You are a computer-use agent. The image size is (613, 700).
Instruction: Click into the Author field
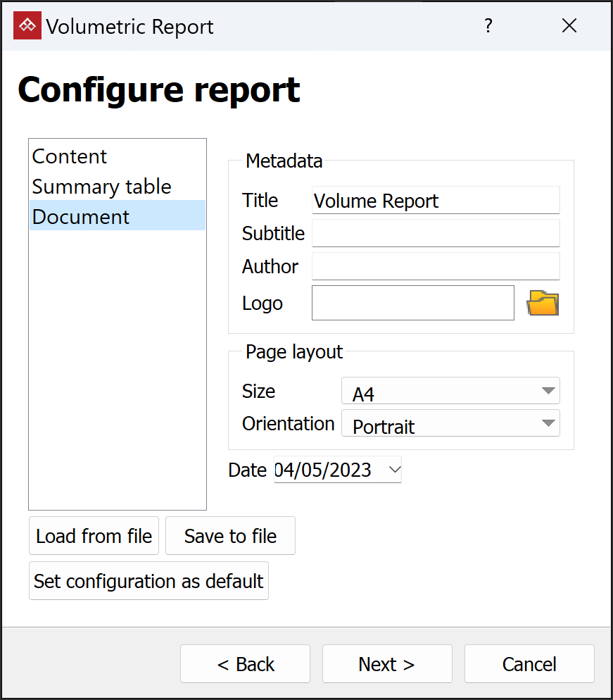(x=435, y=266)
